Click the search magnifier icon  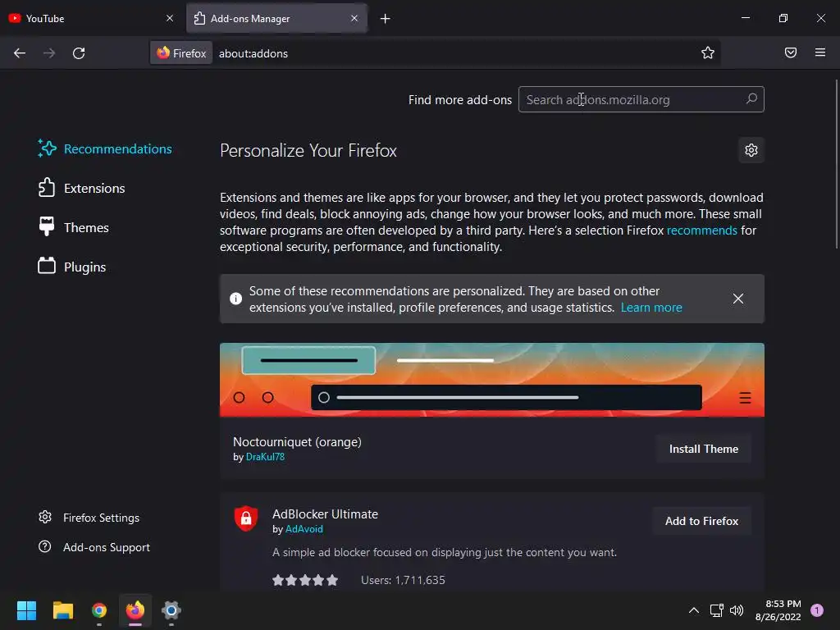click(x=751, y=98)
